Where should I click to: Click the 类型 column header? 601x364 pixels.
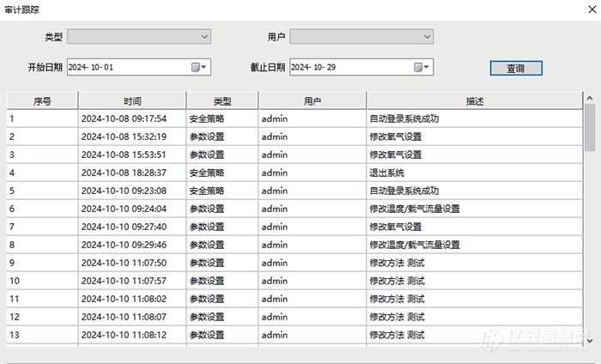click(222, 101)
